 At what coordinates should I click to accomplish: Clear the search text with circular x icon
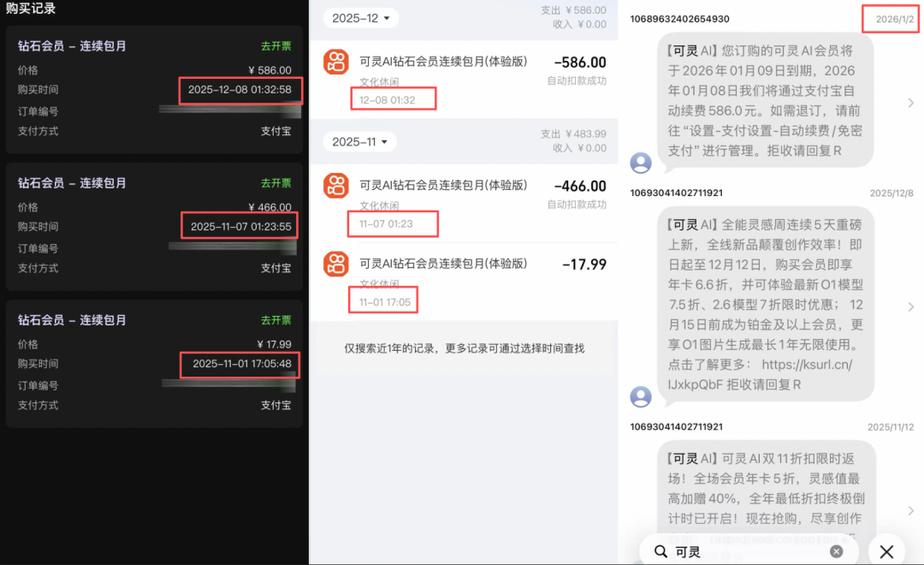836,551
